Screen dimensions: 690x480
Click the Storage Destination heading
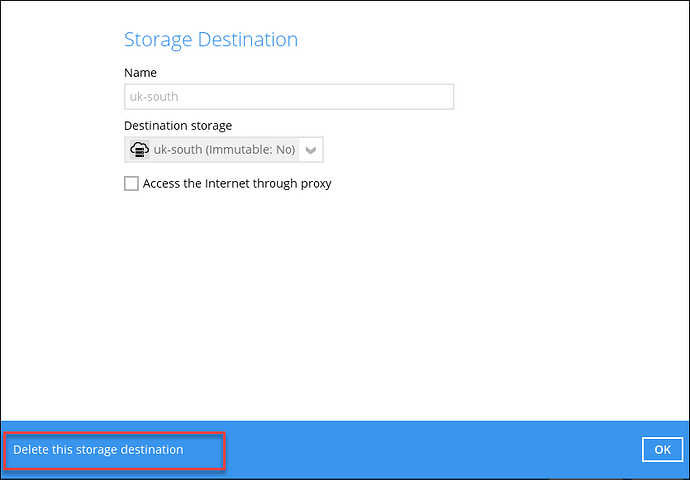(210, 40)
